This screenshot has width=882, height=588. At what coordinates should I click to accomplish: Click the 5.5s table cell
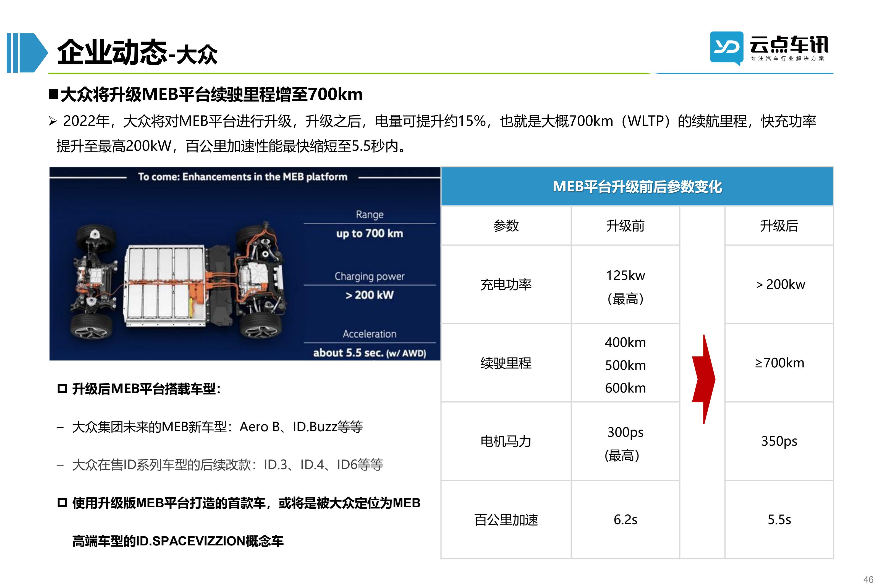[779, 520]
